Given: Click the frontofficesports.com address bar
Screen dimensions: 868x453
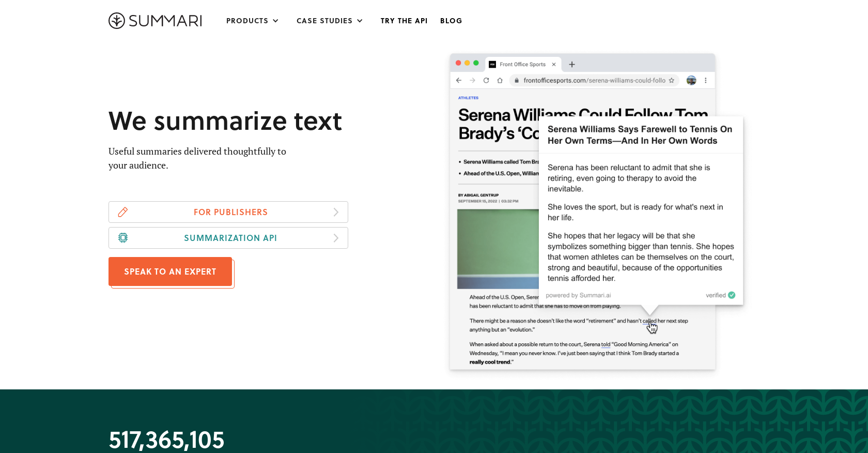Looking at the screenshot, I should 594,80.
